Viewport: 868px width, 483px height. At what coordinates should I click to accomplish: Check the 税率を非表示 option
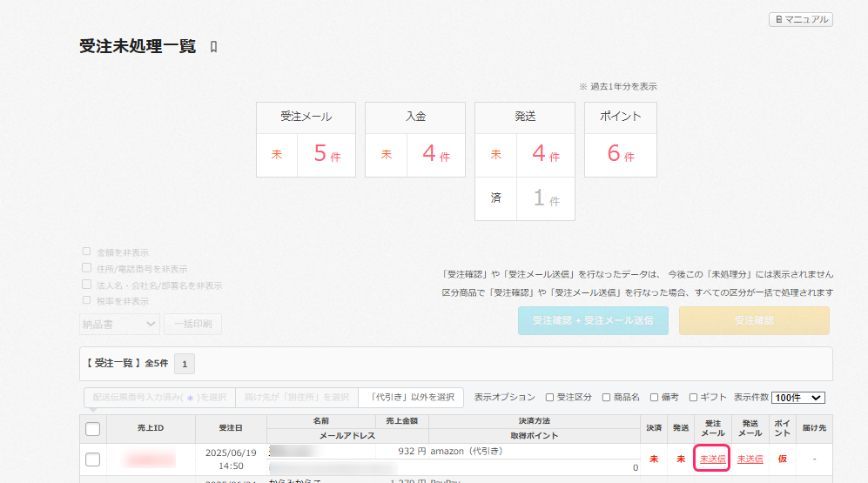pyautogui.click(x=86, y=300)
